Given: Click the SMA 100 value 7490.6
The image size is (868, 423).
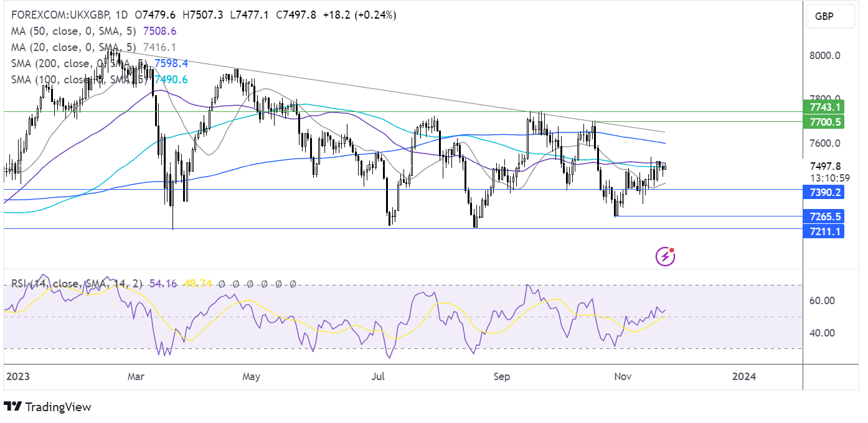Looking at the screenshot, I should point(170,80).
